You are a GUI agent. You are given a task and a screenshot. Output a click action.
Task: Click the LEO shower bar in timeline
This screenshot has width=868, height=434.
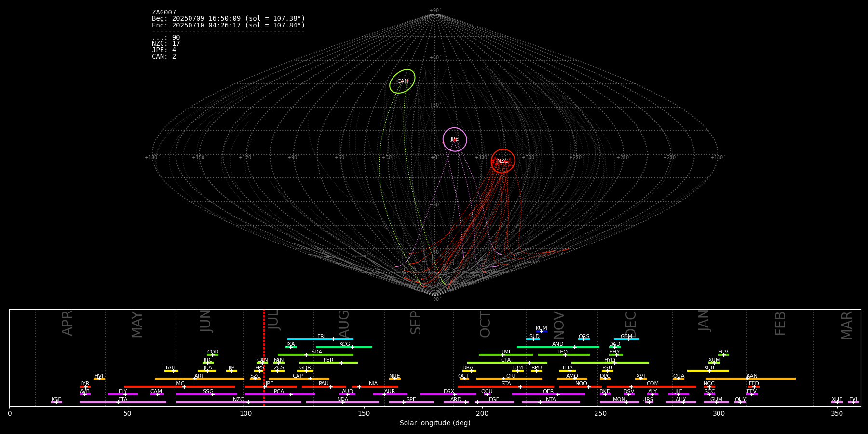click(x=564, y=355)
